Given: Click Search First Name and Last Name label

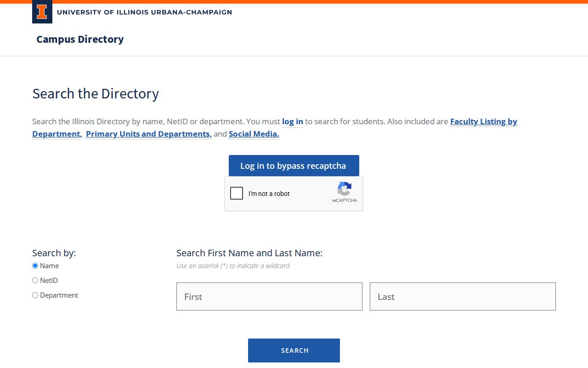Looking at the screenshot, I should click(x=249, y=253).
